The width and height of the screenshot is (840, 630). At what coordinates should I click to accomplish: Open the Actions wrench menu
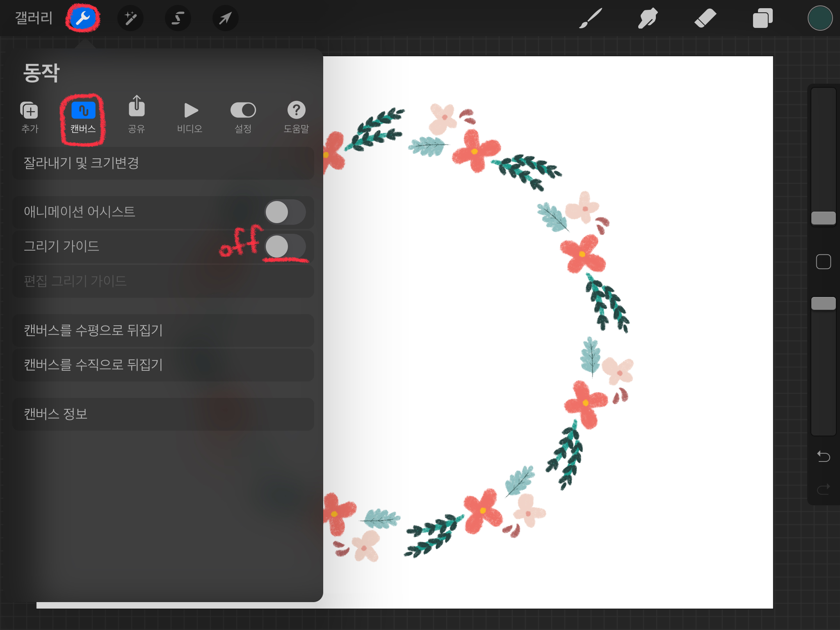pyautogui.click(x=83, y=18)
